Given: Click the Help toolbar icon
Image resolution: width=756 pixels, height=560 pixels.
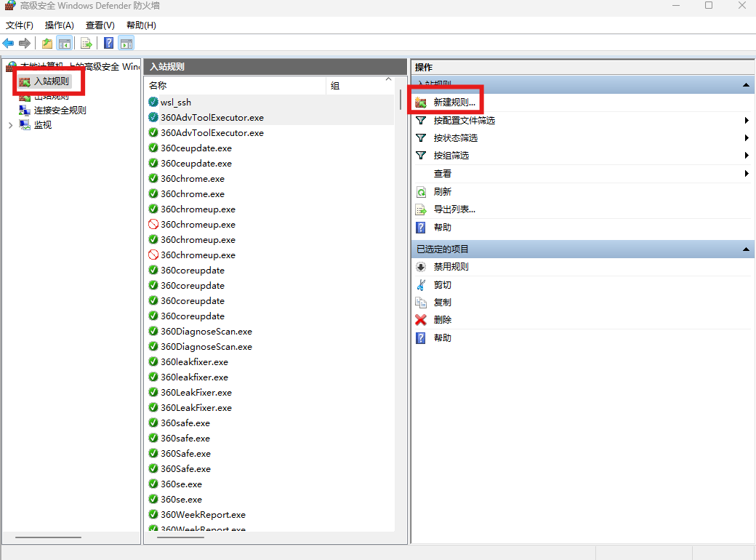Looking at the screenshot, I should 109,44.
